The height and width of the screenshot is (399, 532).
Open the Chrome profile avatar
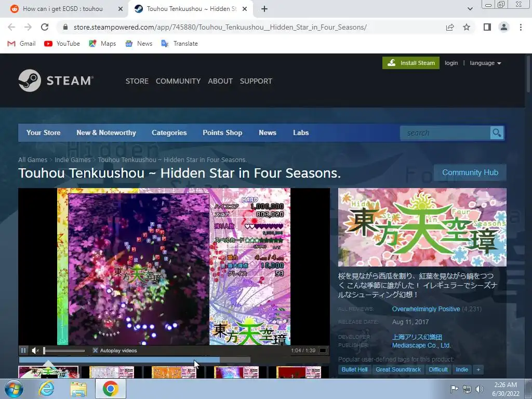(504, 27)
